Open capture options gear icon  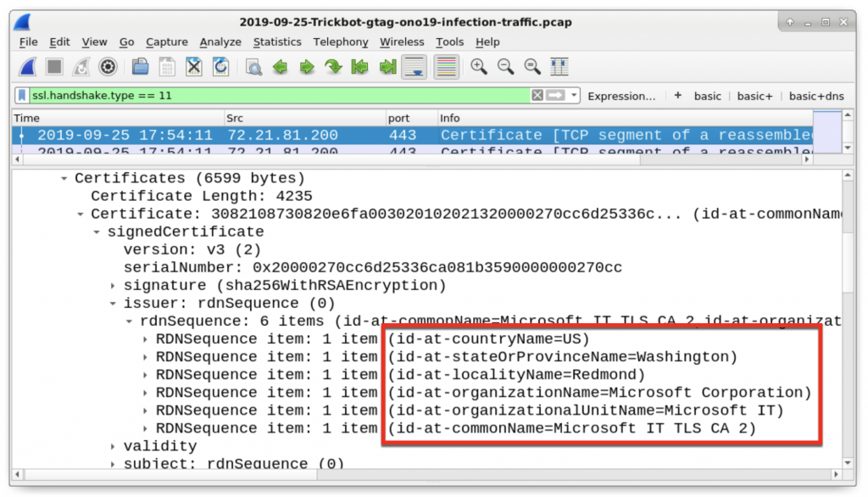(108, 67)
